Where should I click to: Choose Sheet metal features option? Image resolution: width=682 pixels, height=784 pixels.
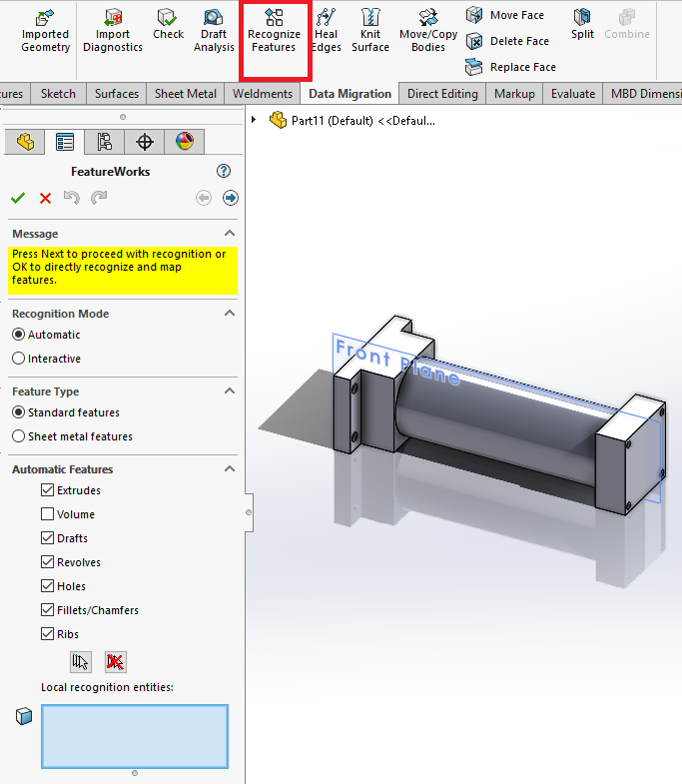point(18,436)
